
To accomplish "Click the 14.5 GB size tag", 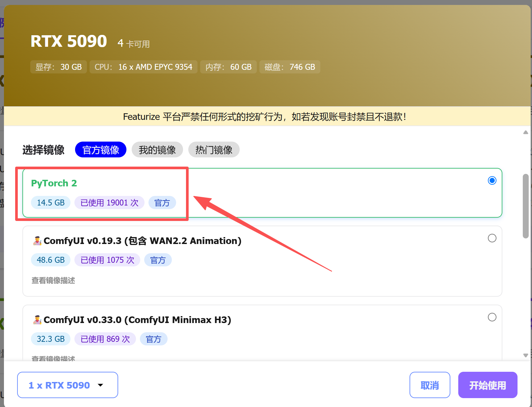I will point(51,203).
